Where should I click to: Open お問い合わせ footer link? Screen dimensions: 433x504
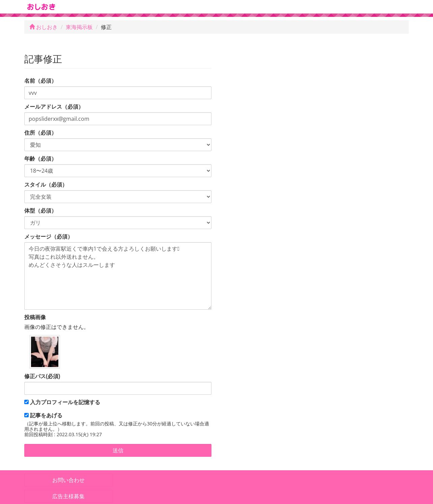point(68,480)
